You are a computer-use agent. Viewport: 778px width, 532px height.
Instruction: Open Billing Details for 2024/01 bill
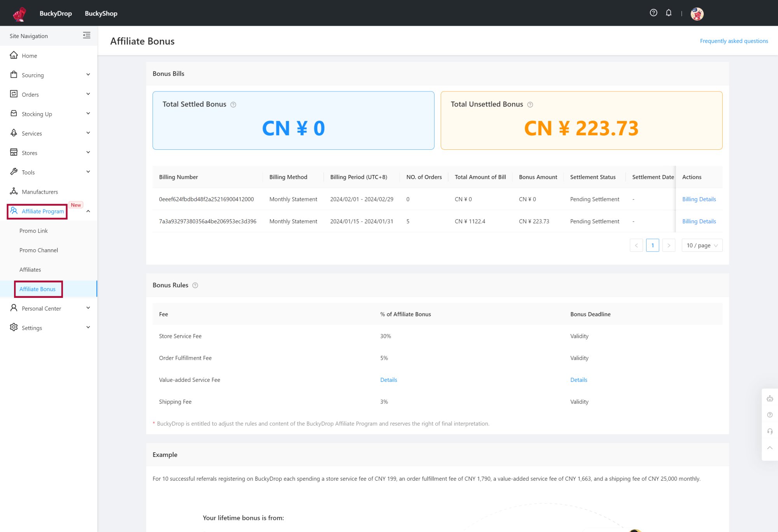click(x=699, y=221)
